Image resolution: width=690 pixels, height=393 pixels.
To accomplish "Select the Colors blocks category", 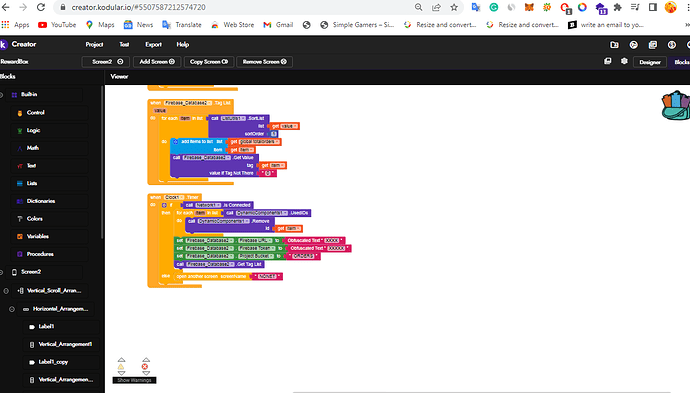I will click(35, 219).
